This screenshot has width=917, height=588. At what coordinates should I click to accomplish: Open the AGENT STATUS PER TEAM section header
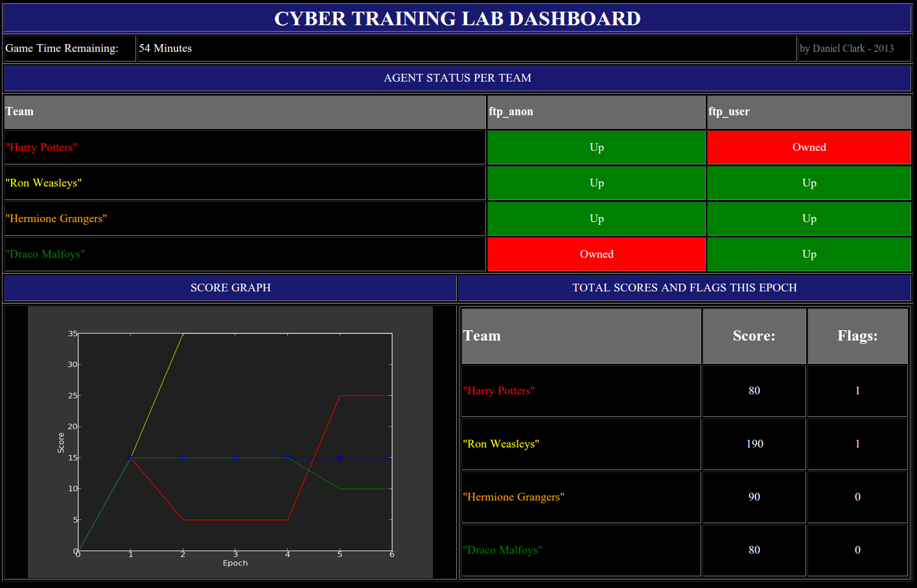pyautogui.click(x=458, y=78)
